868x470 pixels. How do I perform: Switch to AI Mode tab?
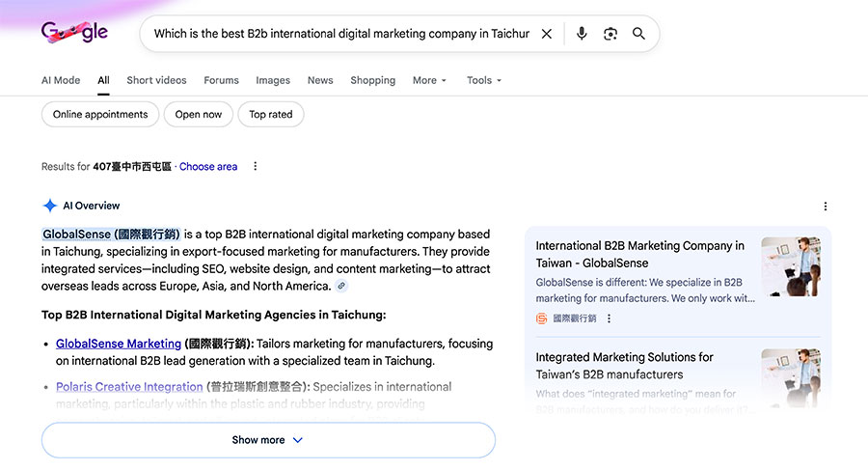coord(61,80)
